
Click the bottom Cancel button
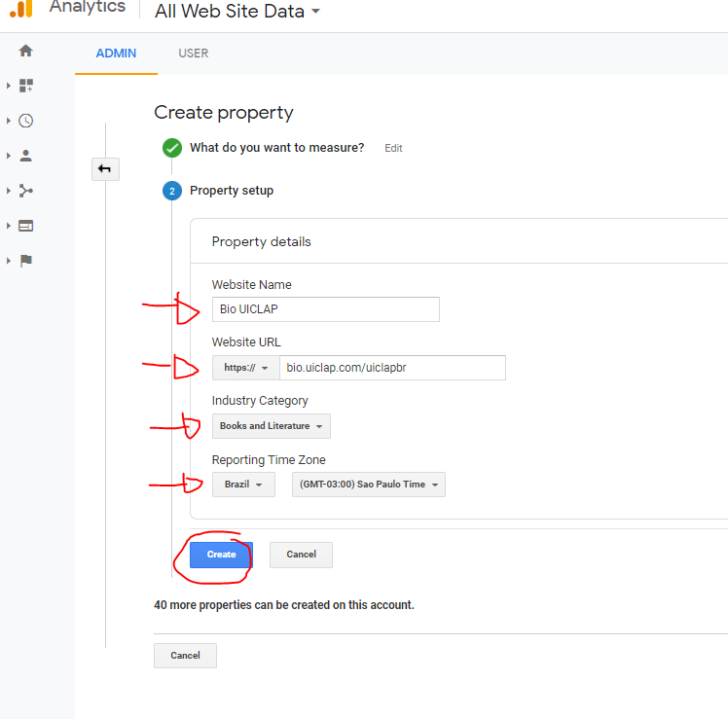pos(185,656)
